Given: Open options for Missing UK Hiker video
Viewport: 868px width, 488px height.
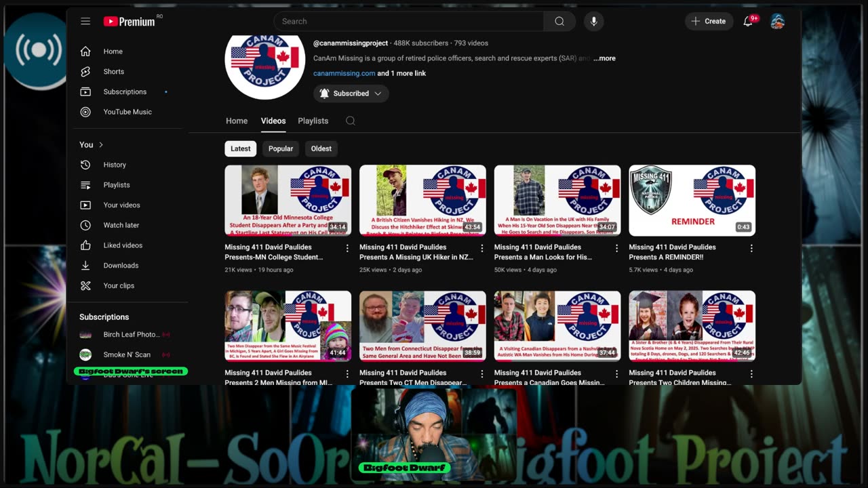Looking at the screenshot, I should pos(482,249).
